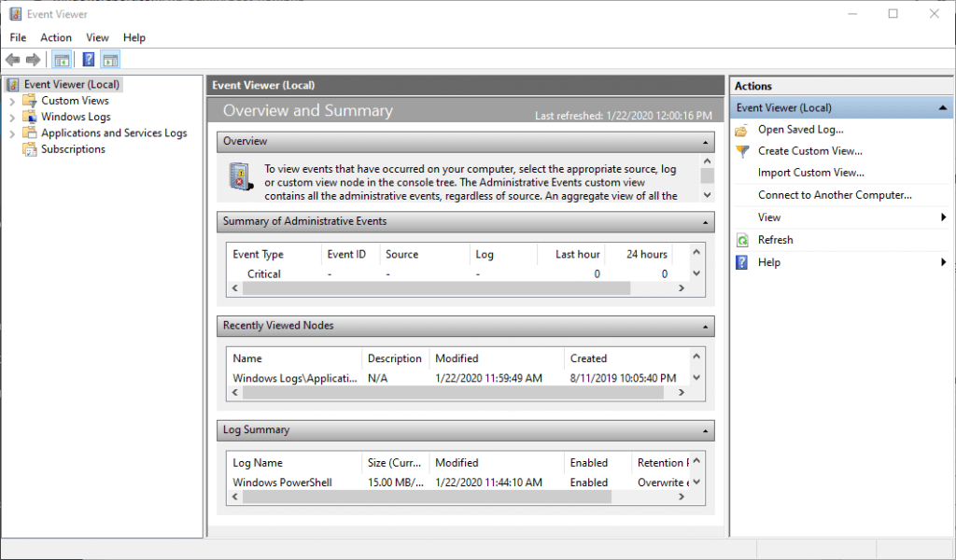Open the File menu
Image resolution: width=956 pixels, height=560 pixels.
click(18, 37)
